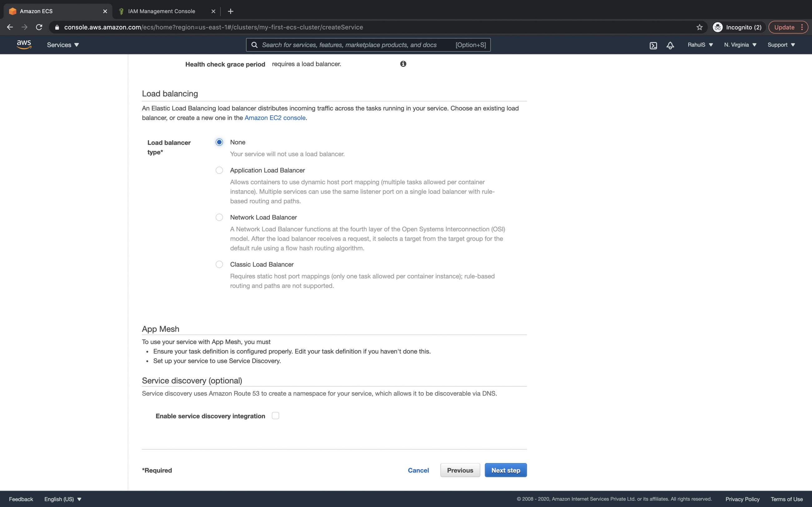Open the notifications bell icon

[x=670, y=45]
